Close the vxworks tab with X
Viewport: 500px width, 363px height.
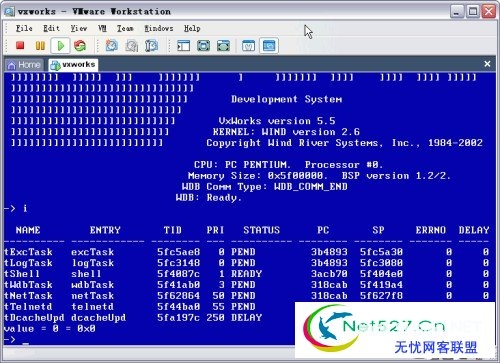[487, 64]
